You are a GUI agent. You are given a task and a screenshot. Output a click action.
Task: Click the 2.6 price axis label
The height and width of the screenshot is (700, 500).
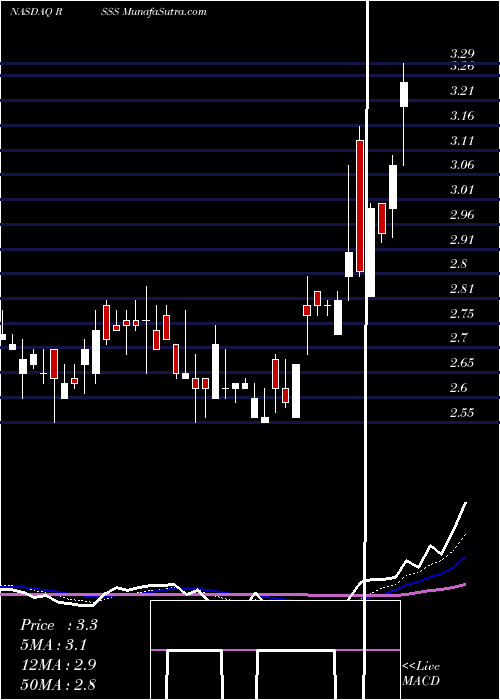coord(459,388)
